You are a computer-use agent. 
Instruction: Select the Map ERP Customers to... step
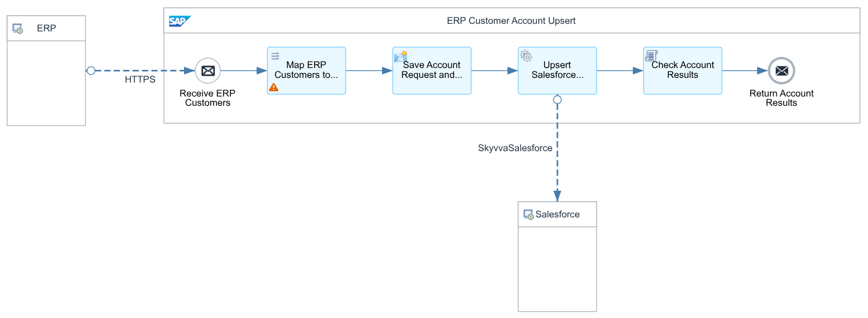307,71
